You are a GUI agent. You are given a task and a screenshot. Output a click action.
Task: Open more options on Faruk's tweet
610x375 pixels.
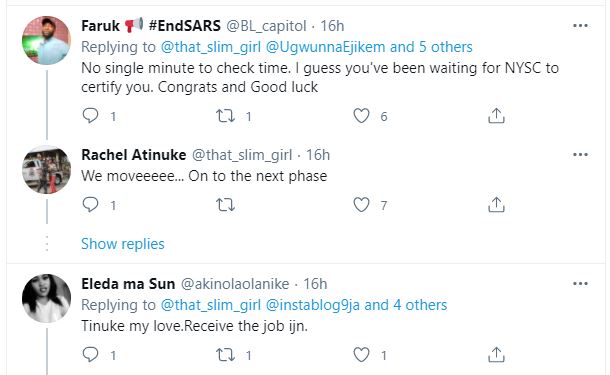(580, 26)
